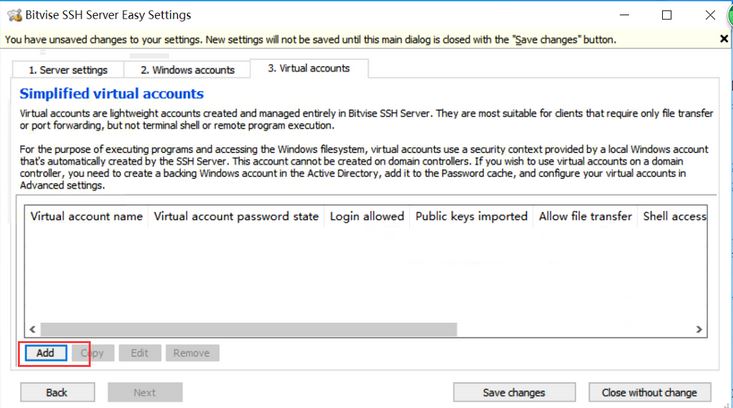Click the table's left scroll arrow

click(x=32, y=329)
